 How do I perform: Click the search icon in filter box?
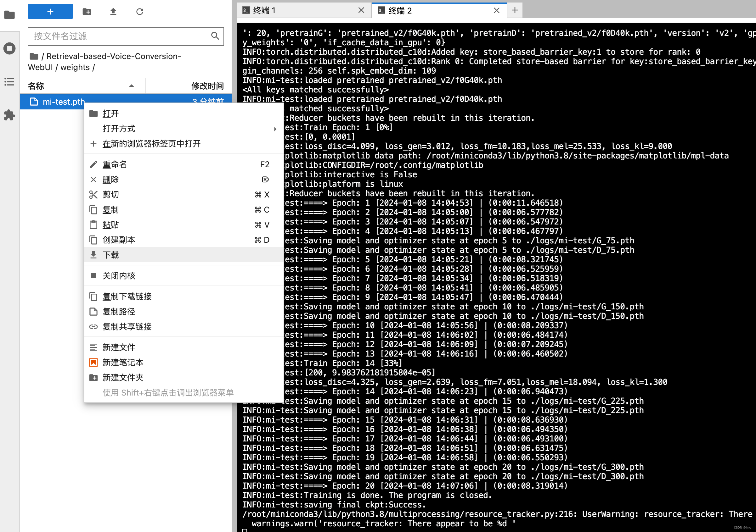point(215,36)
